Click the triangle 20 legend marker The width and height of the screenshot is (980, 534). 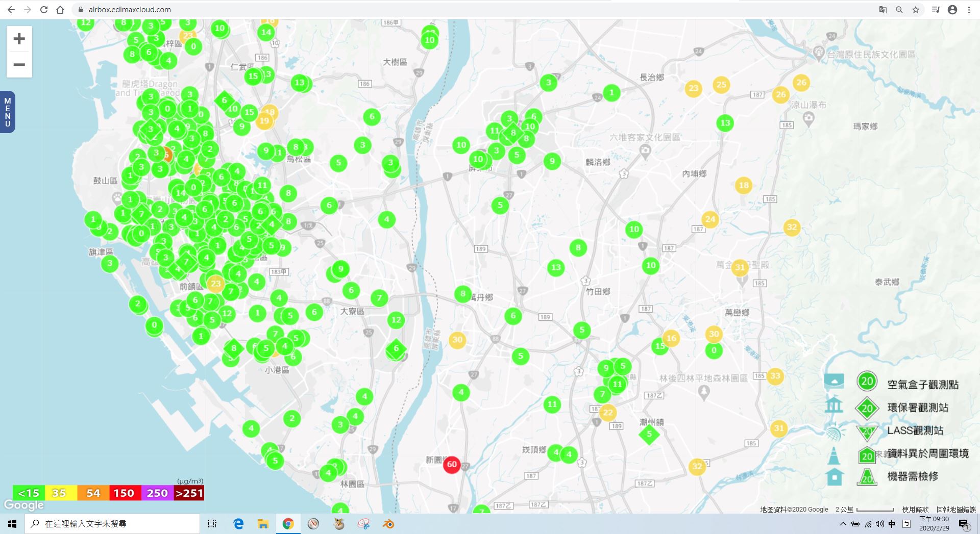point(867,433)
